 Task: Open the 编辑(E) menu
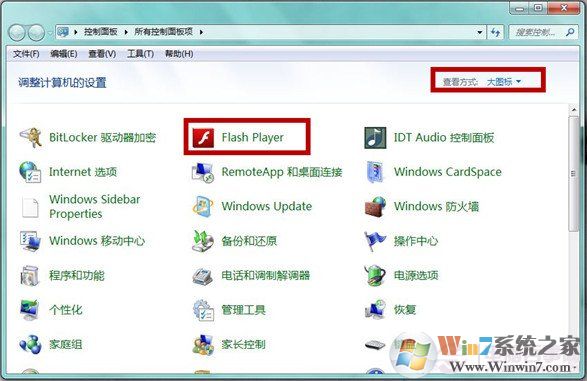[x=64, y=54]
